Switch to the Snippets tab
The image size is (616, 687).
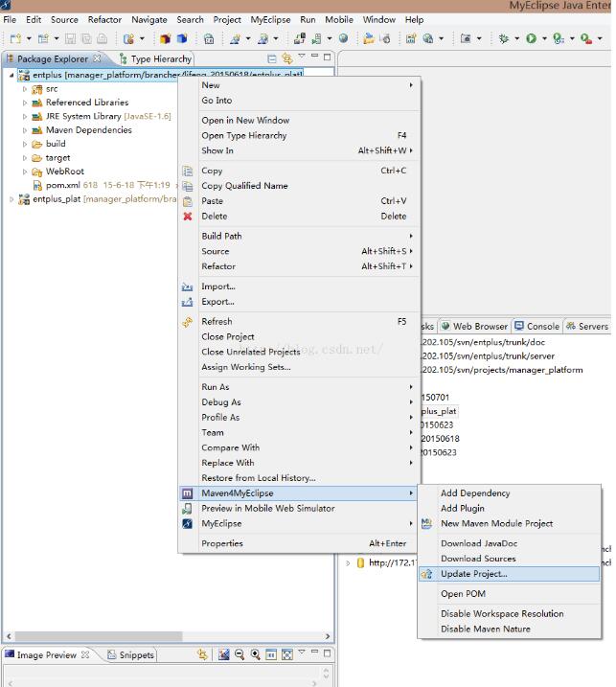tap(131, 654)
